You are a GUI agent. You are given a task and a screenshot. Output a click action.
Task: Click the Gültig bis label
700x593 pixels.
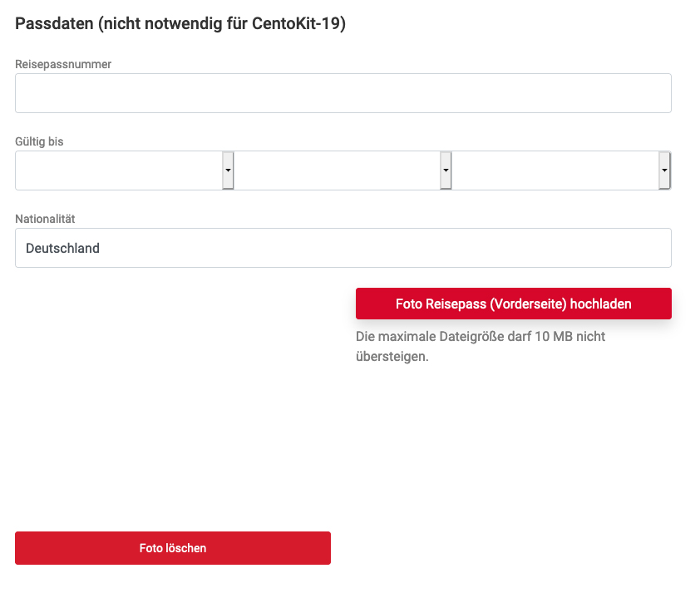pyautogui.click(x=39, y=141)
